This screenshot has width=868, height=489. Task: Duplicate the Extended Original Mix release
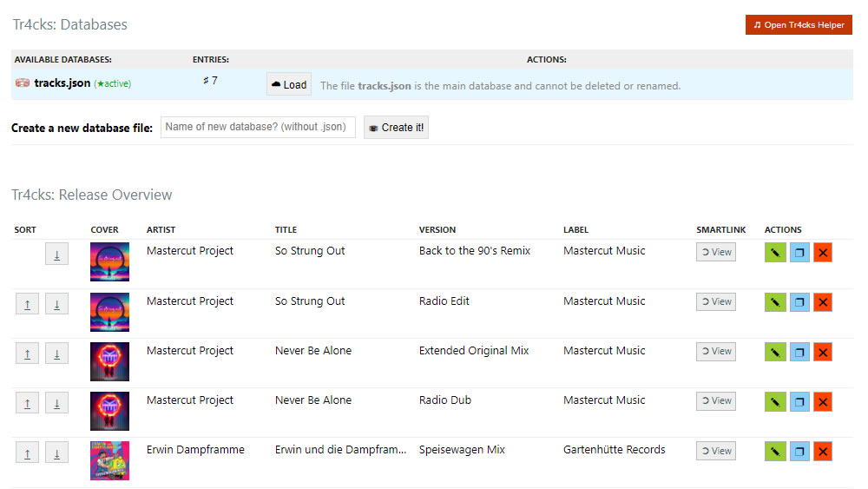[799, 352]
